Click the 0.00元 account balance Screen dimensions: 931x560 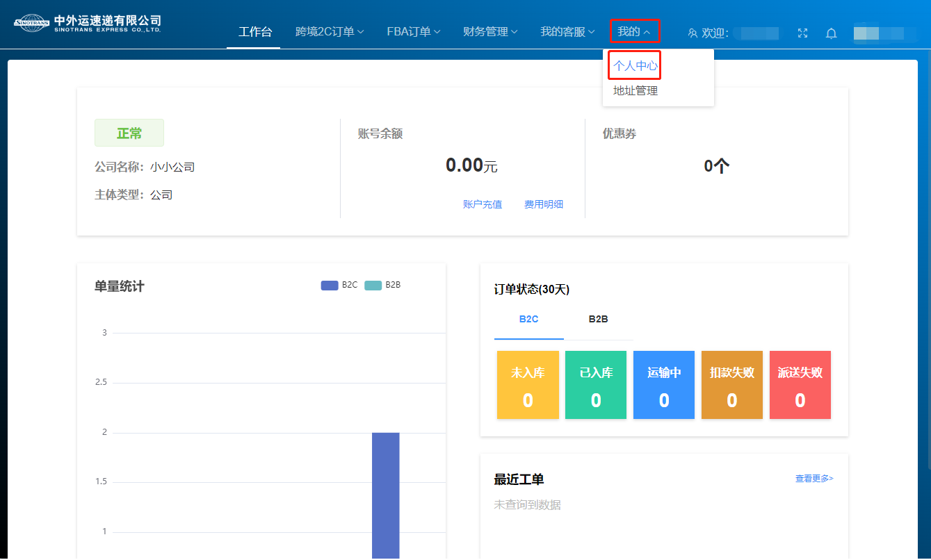[x=471, y=165]
